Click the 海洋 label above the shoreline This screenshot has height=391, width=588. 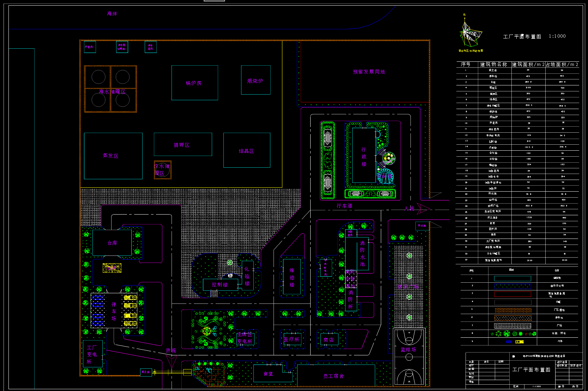(x=112, y=14)
